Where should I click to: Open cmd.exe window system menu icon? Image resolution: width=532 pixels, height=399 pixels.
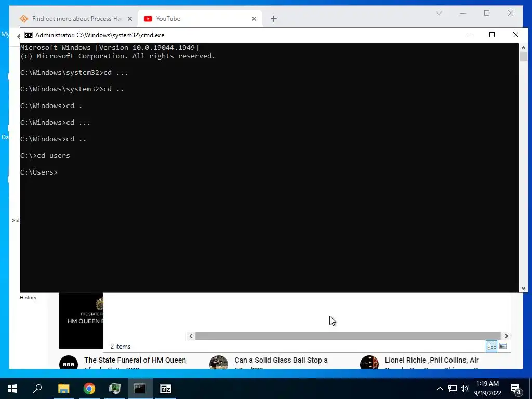(x=29, y=35)
